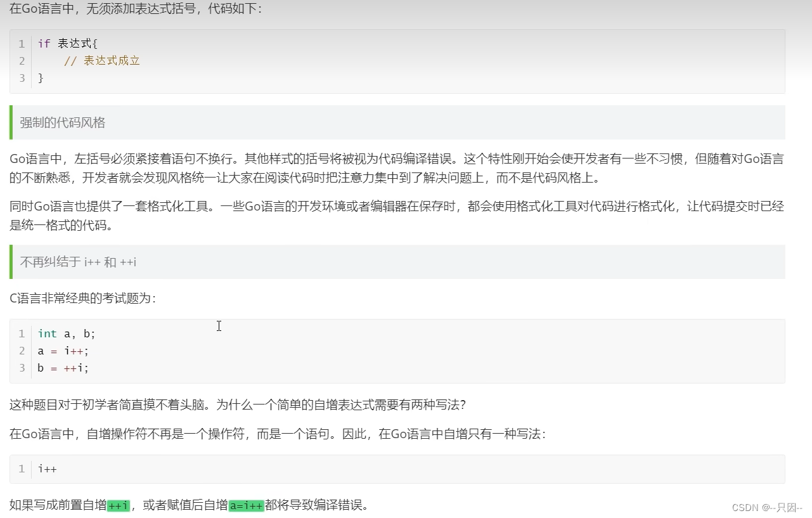Click the sentence starting '在Go语言中,自增操作符'
Screen dimensions: 812x518
278,434
